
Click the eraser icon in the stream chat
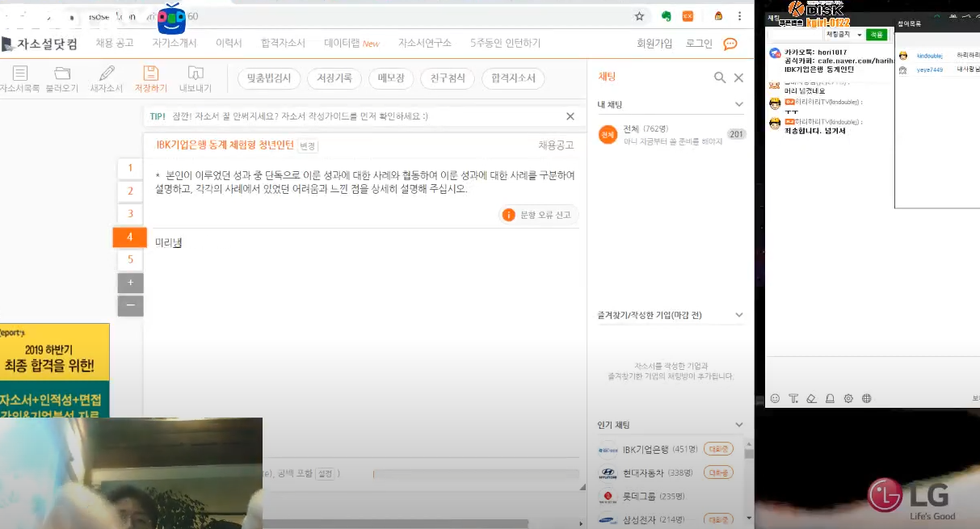[811, 398]
